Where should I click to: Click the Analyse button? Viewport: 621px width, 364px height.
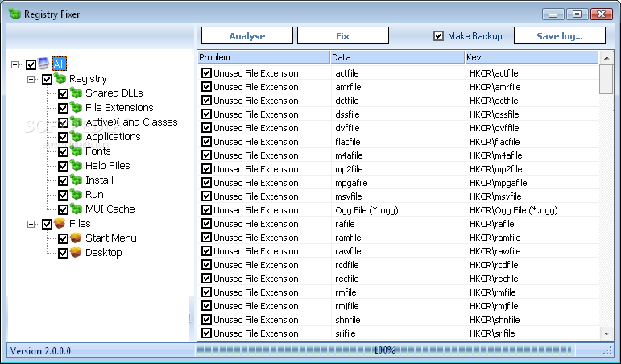pos(247,36)
